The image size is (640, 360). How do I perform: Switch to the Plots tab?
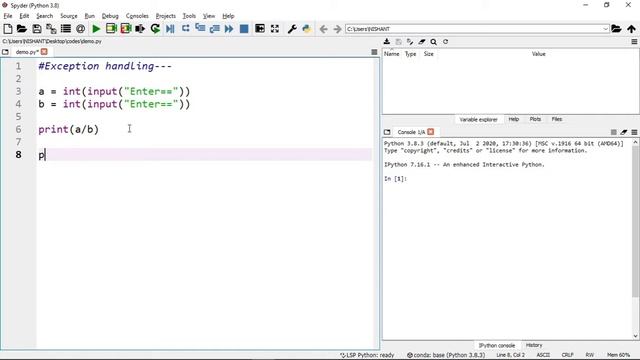click(x=535, y=119)
